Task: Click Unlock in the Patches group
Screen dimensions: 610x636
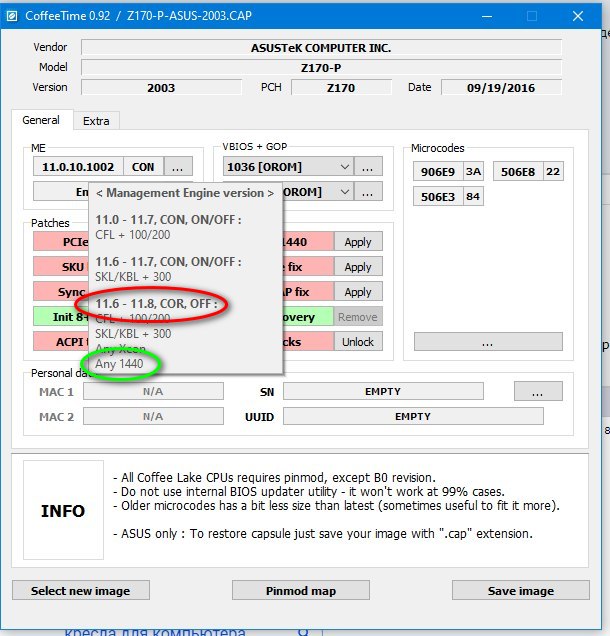Action: tap(358, 342)
